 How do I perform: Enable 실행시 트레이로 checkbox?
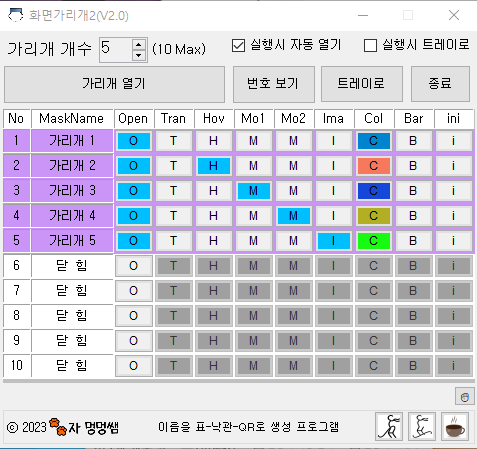370,46
